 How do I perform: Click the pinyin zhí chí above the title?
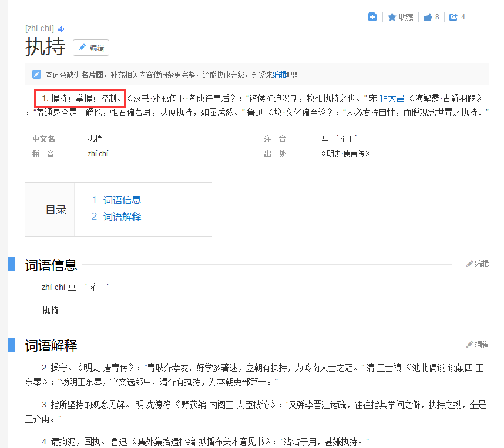point(39,28)
